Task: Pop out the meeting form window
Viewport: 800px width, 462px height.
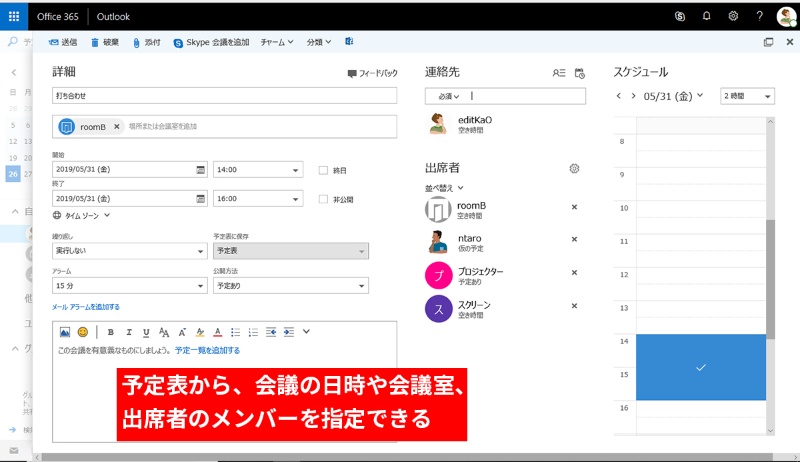Action: [768, 42]
